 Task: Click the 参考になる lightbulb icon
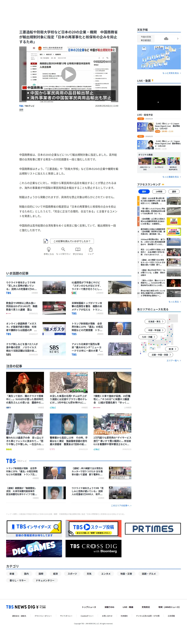click(49, 249)
